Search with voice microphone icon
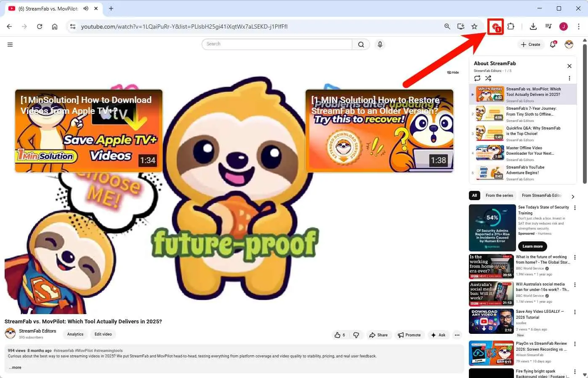This screenshot has height=378, width=588. point(380,45)
